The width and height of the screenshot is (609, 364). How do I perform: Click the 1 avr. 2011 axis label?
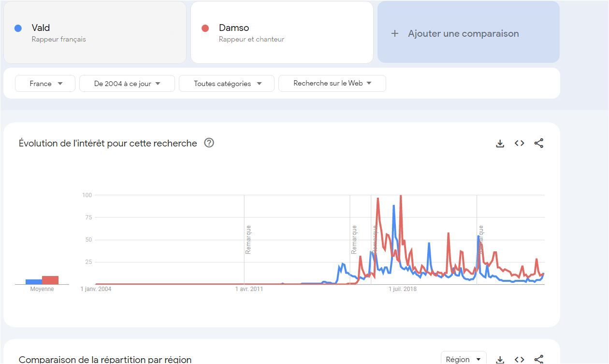[249, 289]
